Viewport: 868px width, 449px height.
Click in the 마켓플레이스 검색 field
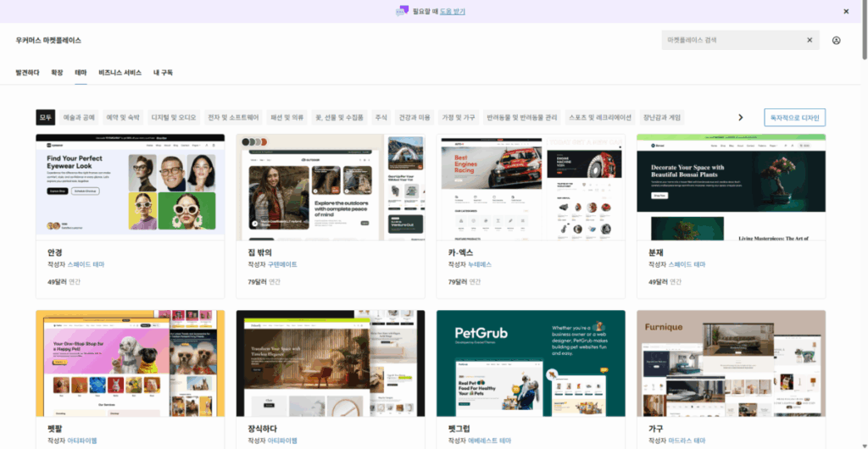[733, 40]
